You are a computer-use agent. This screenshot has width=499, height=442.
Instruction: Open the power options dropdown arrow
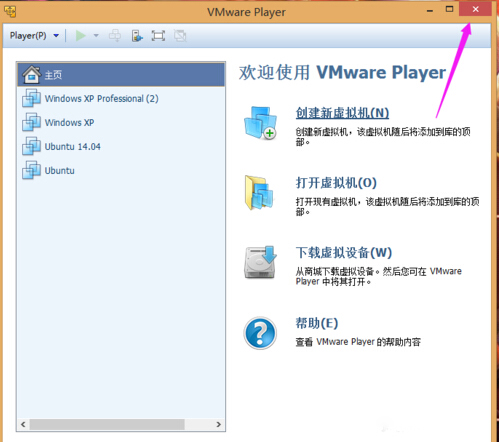click(96, 35)
